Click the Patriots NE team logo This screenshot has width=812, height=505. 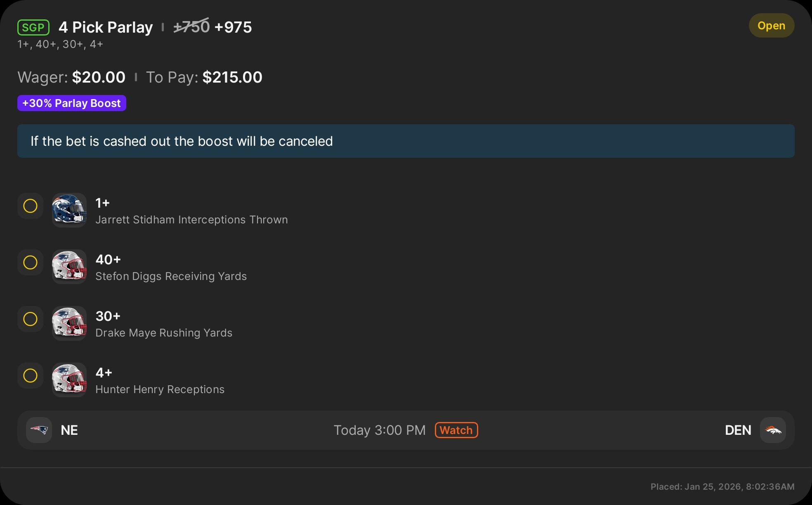coord(39,430)
